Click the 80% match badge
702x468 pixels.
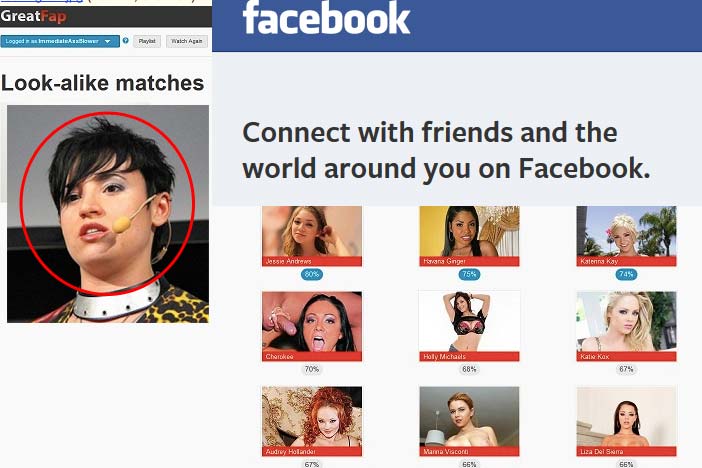tap(312, 274)
